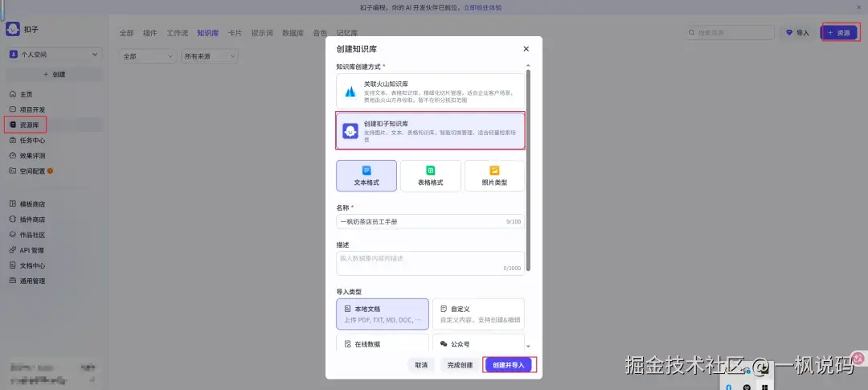Dismiss the top announcement banner
This screenshot has width=868, height=390.
858,7
